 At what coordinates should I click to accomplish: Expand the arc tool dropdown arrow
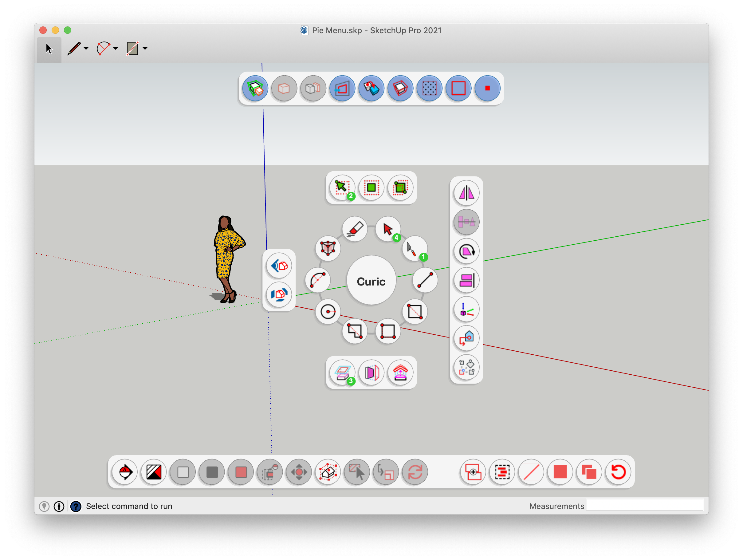point(116,49)
